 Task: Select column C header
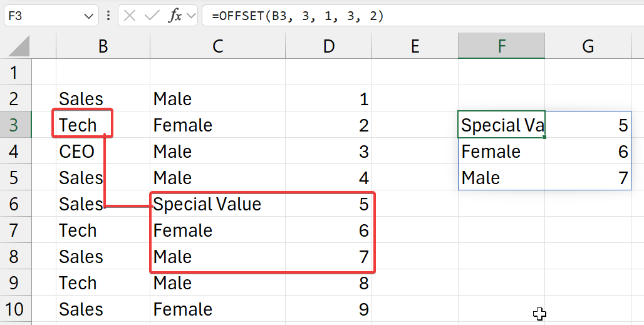point(217,46)
